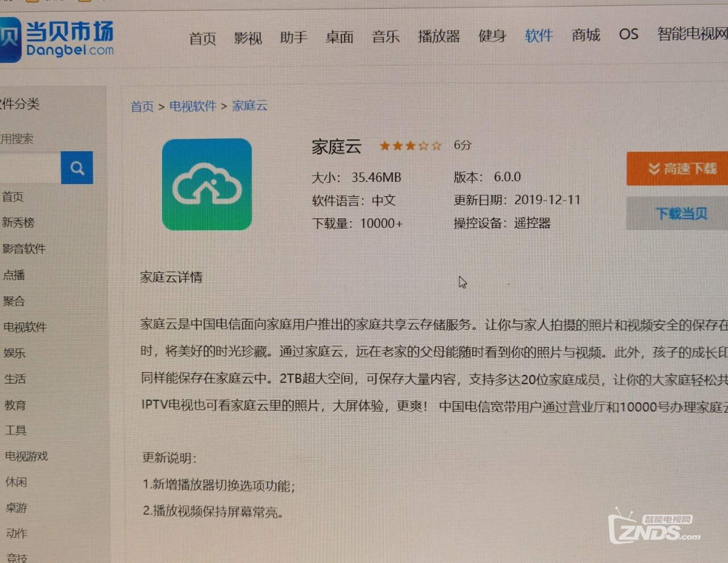This screenshot has height=563, width=728.
Task: Open the 桌面 navigation item
Action: point(340,38)
